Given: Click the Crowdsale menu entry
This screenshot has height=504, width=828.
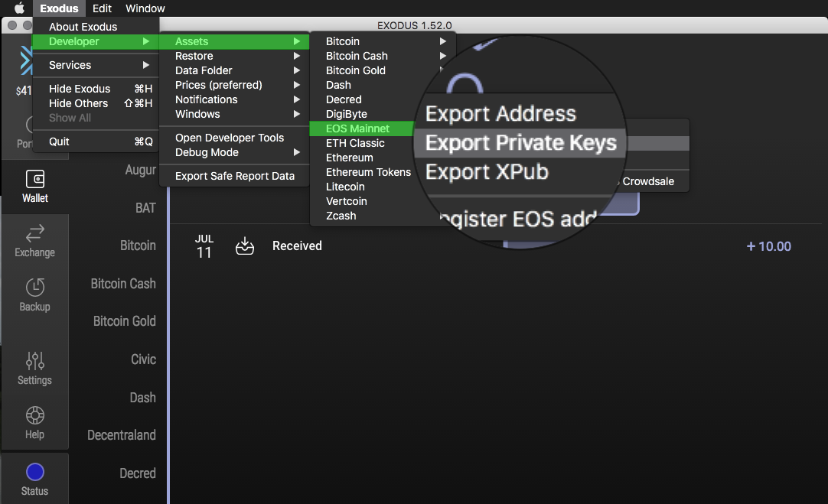Looking at the screenshot, I should pos(648,181).
